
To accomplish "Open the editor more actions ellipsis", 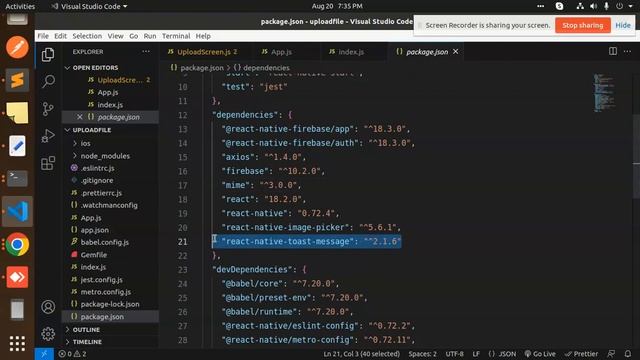I will point(627,51).
